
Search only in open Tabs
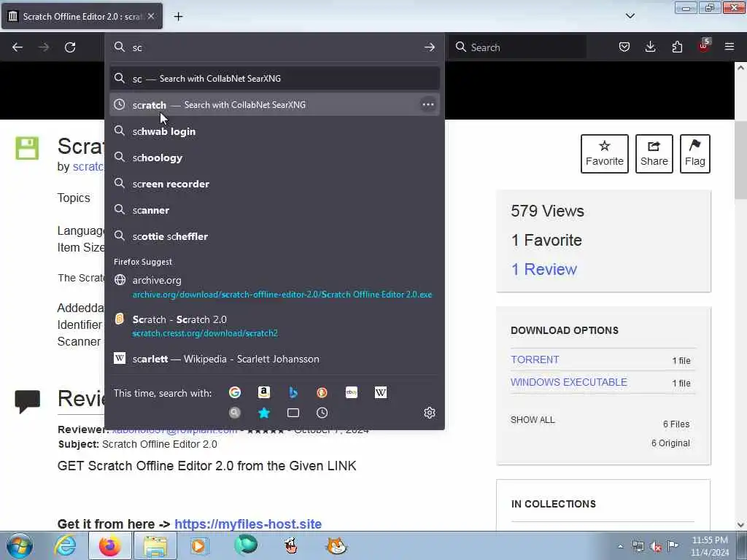293,413
